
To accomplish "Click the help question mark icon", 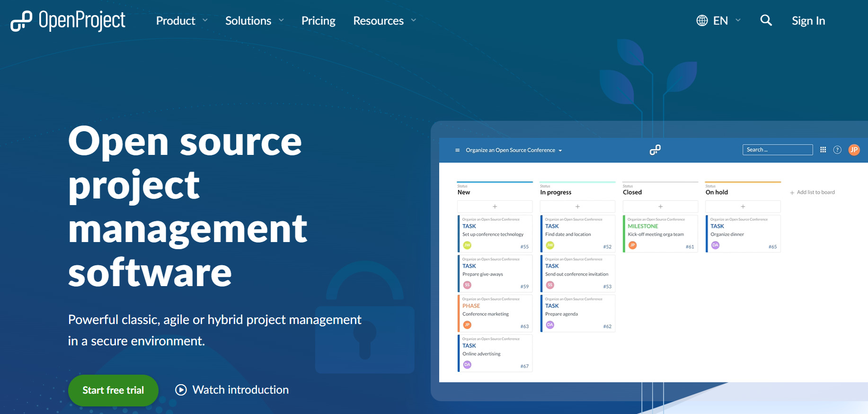I will pos(837,150).
